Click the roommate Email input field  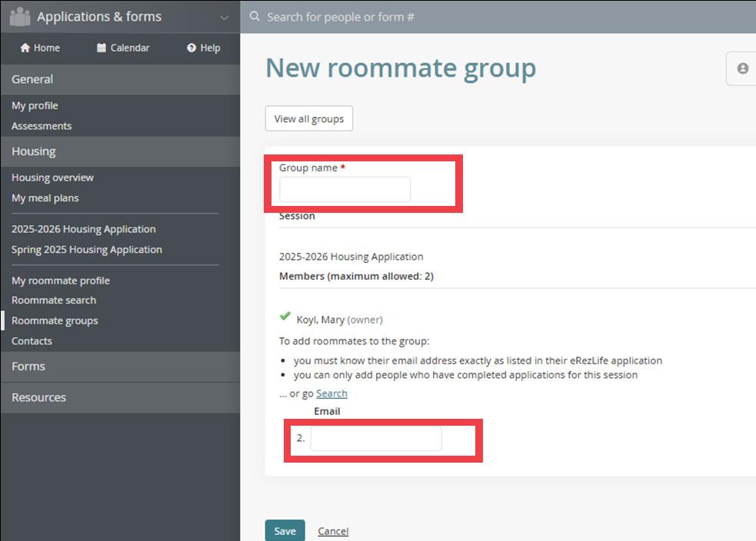(x=376, y=438)
